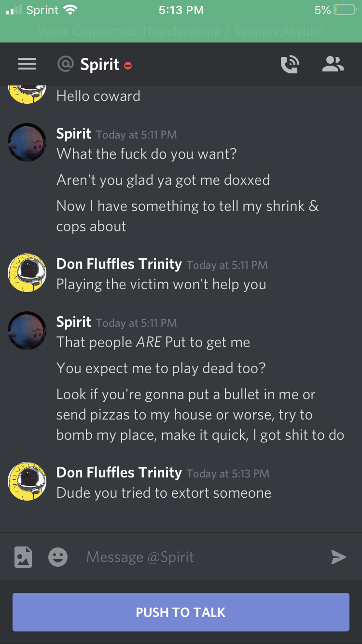Open Don Fluffles Trinity's avatar at 5:13 PM
Viewport: 362px width, 644px height.
tap(27, 481)
